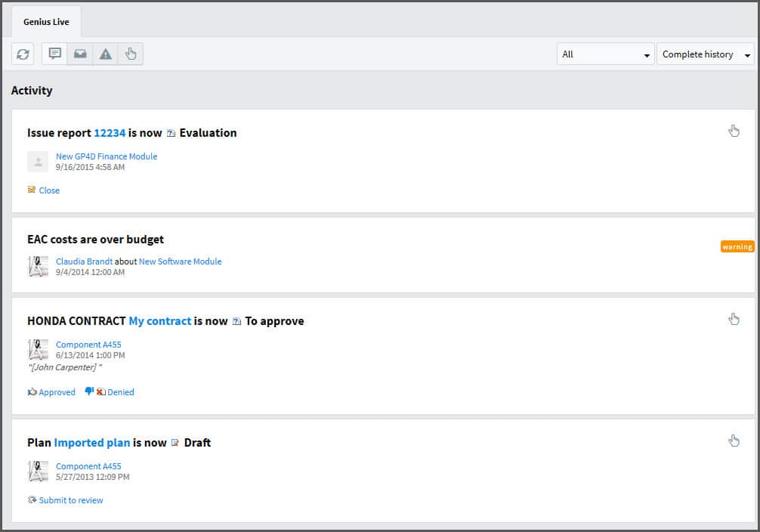Expand the Complete history dropdown
This screenshot has height=532, width=760.
(x=705, y=54)
